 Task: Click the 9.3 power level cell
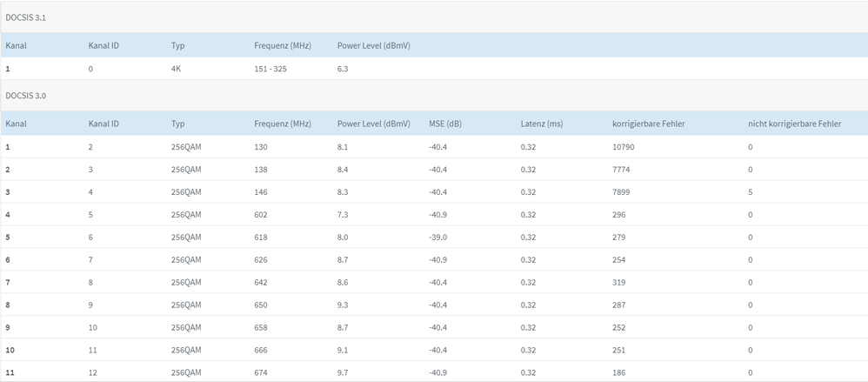pyautogui.click(x=344, y=305)
